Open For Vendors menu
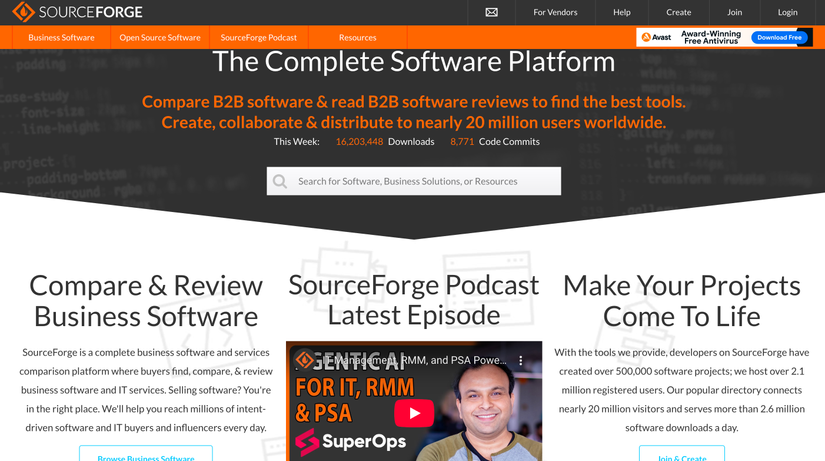The width and height of the screenshot is (825, 461). pos(555,12)
